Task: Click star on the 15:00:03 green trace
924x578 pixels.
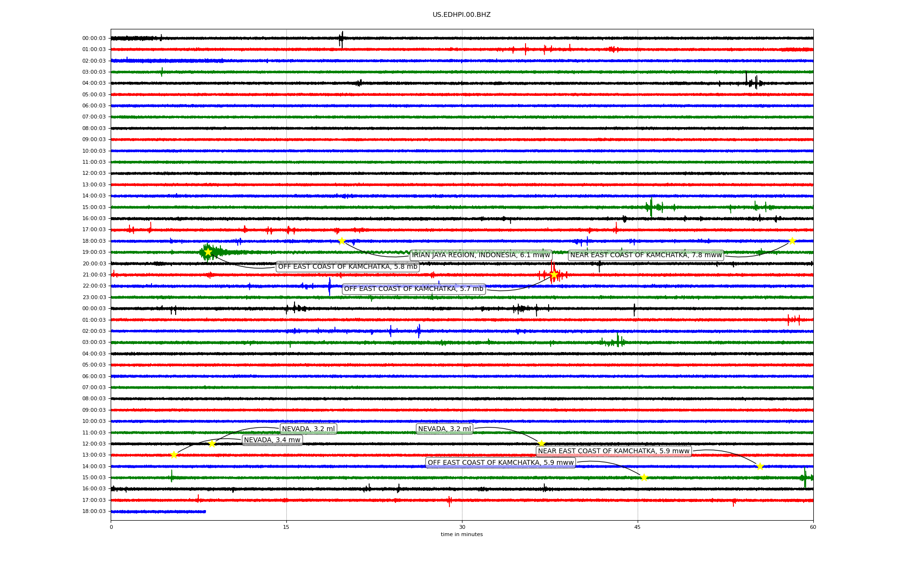Action: tap(644, 477)
